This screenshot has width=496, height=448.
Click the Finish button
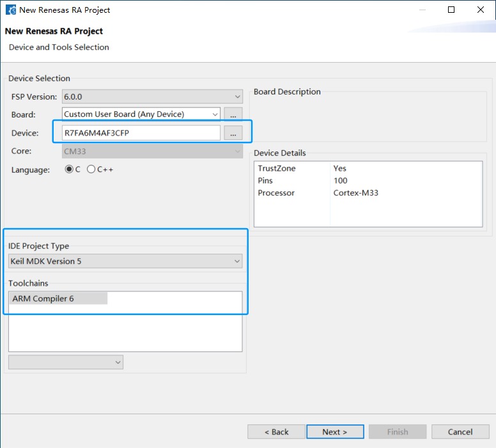tap(398, 431)
